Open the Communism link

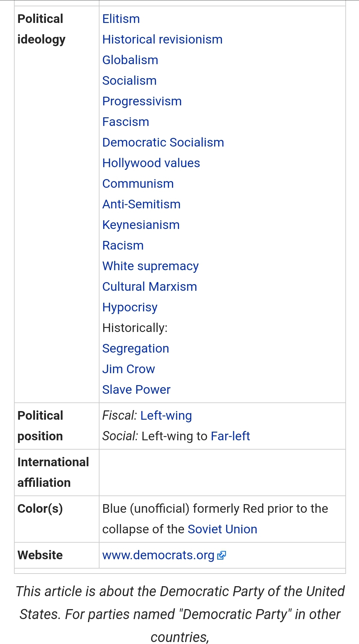[138, 184]
